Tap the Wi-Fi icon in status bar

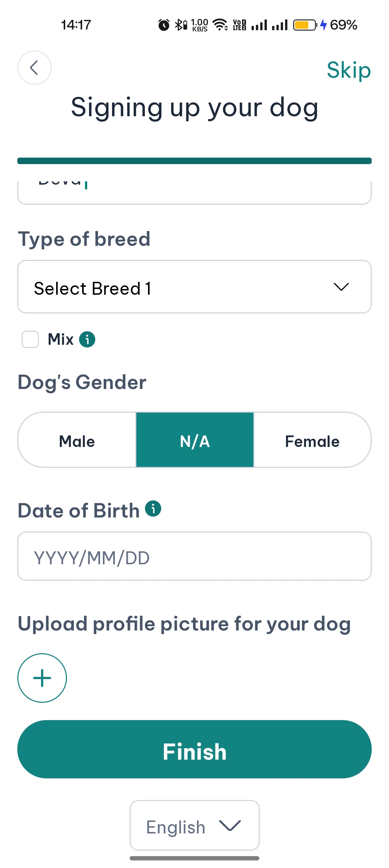(220, 25)
